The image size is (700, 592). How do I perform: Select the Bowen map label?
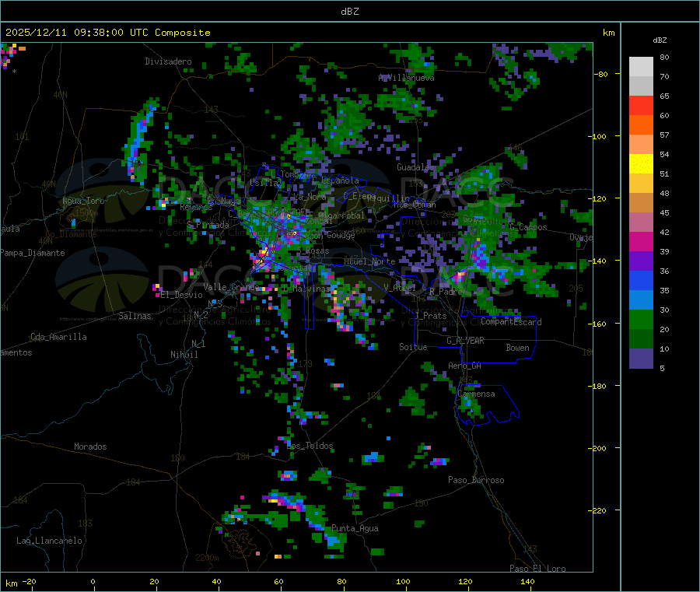[517, 348]
